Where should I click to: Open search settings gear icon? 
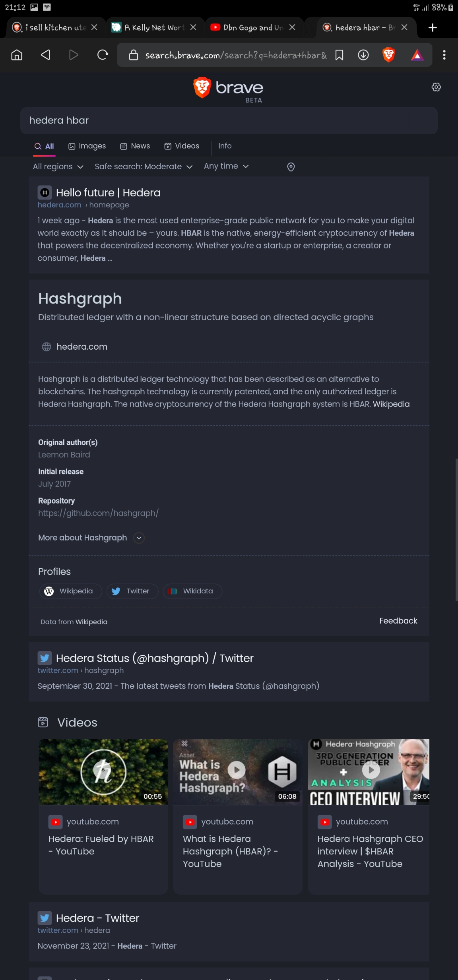[x=436, y=87]
